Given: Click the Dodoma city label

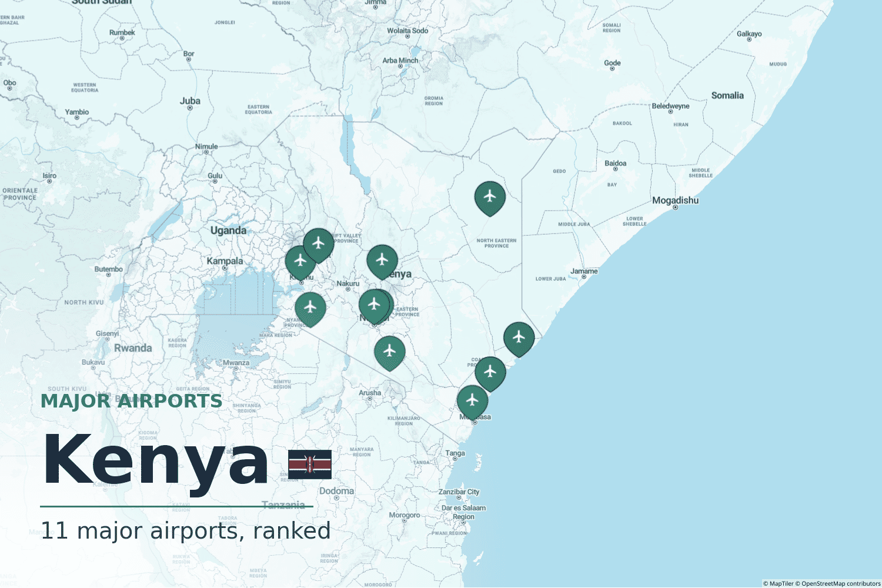Looking at the screenshot, I should (337, 491).
